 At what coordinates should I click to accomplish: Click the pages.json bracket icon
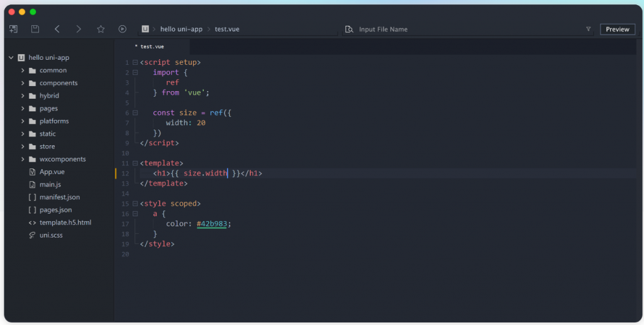pyautogui.click(x=33, y=210)
